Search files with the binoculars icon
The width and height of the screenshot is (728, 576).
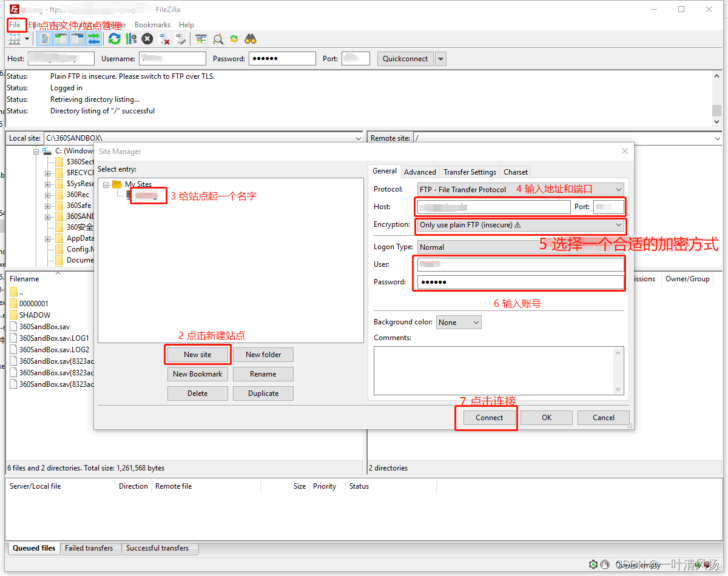[x=251, y=39]
